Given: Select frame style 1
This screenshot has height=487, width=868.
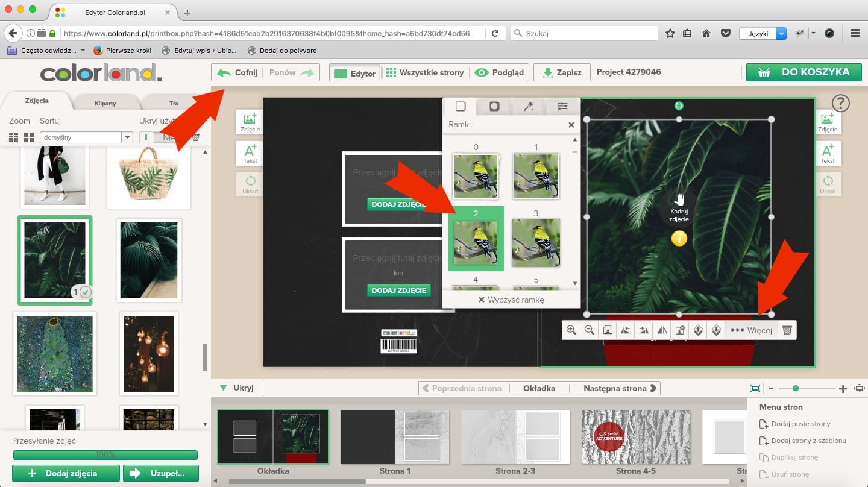Looking at the screenshot, I should pos(536,176).
